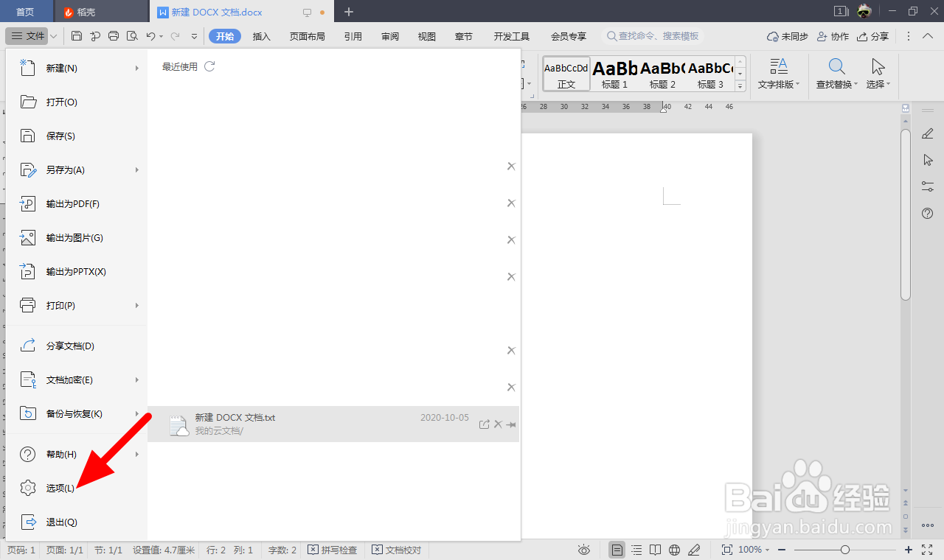The height and width of the screenshot is (560, 944).
Task: Open the 审阅 ribbon tab
Action: [x=390, y=36]
